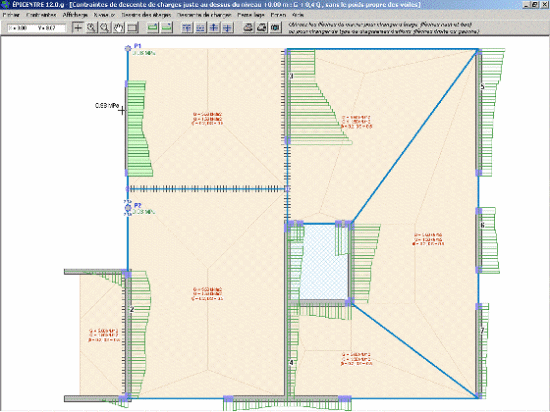Viewport: 550px width, 412px height.
Task: Click the rectangle full-view tool icon
Action: coord(133,27)
